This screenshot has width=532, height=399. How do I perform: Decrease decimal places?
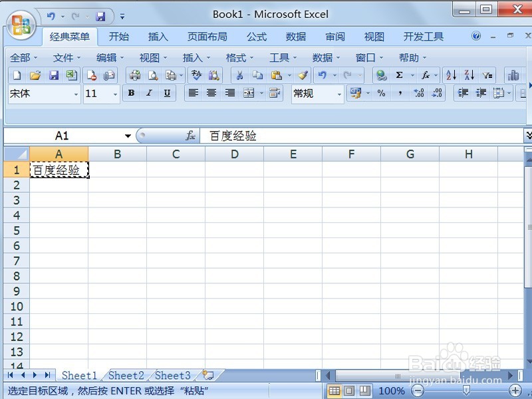tap(437, 93)
